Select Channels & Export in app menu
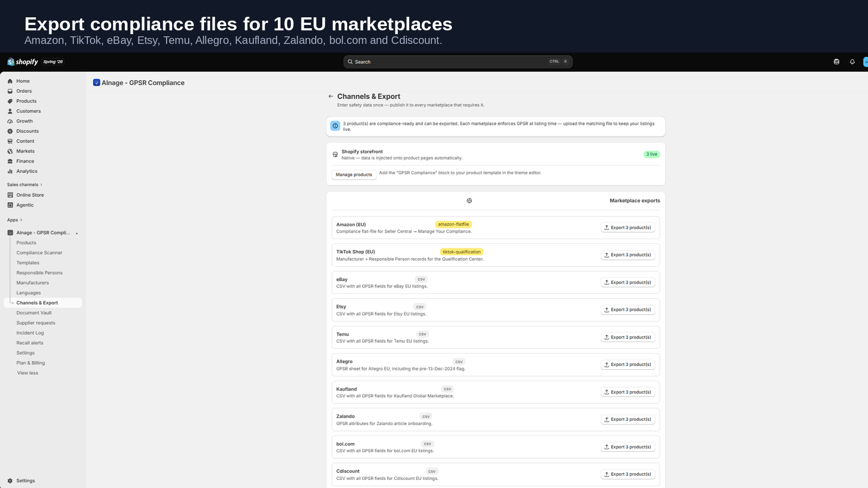Image resolution: width=868 pixels, height=488 pixels. (43, 303)
